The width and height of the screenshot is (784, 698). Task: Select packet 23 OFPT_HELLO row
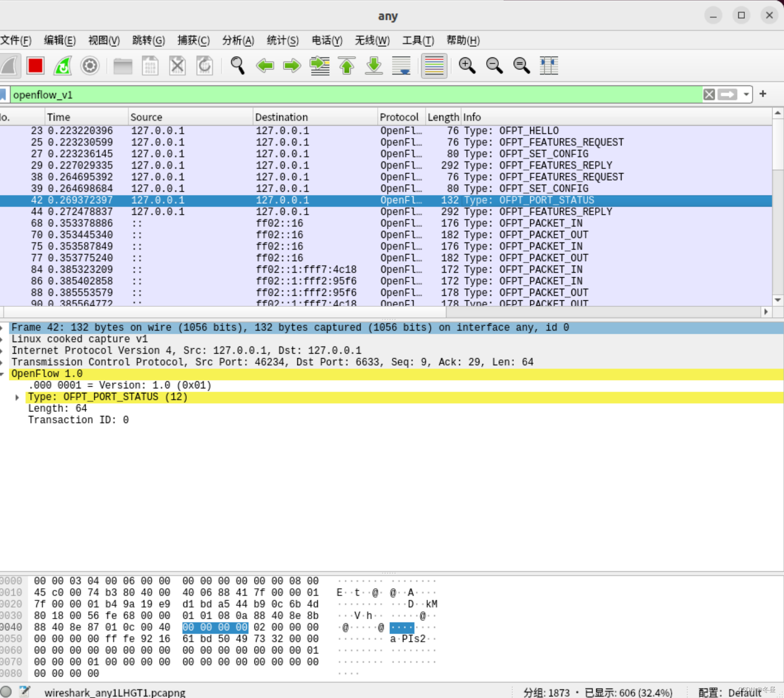[x=386, y=131]
